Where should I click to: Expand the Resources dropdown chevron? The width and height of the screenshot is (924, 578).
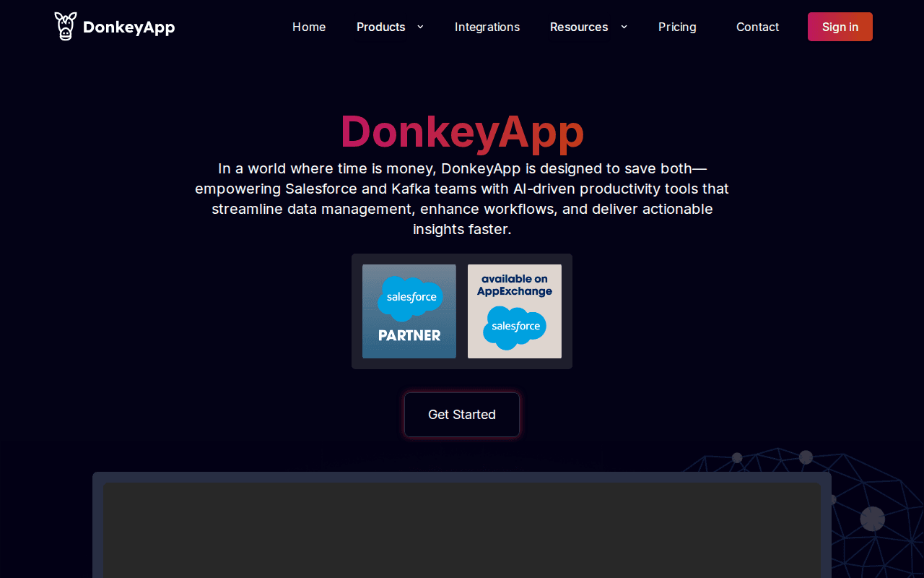click(x=624, y=27)
